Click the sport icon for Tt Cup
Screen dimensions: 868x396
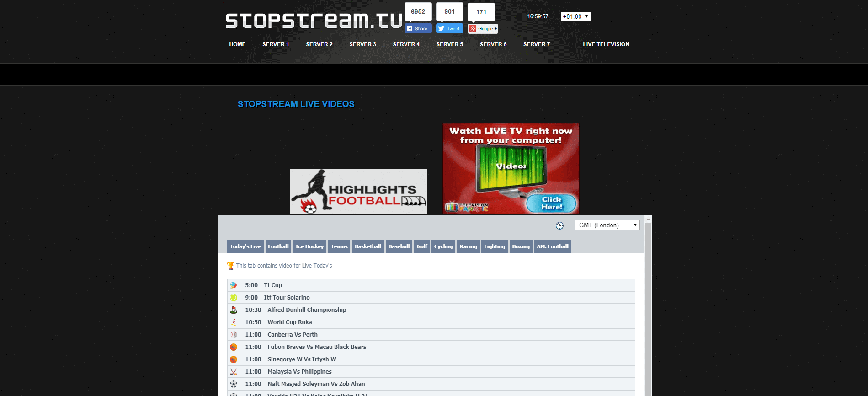coord(234,285)
